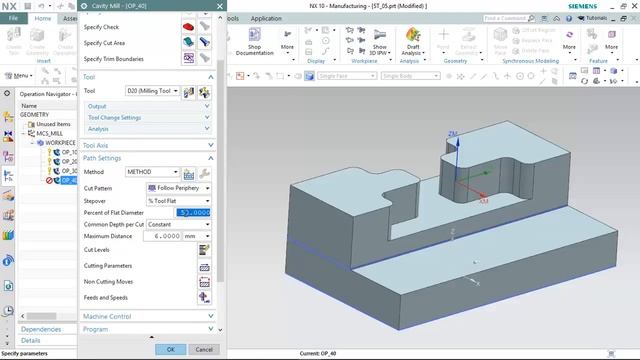Click the Specify Cut Area select icon
Screen dimensions: 640x360
pyautogui.click(x=188, y=42)
